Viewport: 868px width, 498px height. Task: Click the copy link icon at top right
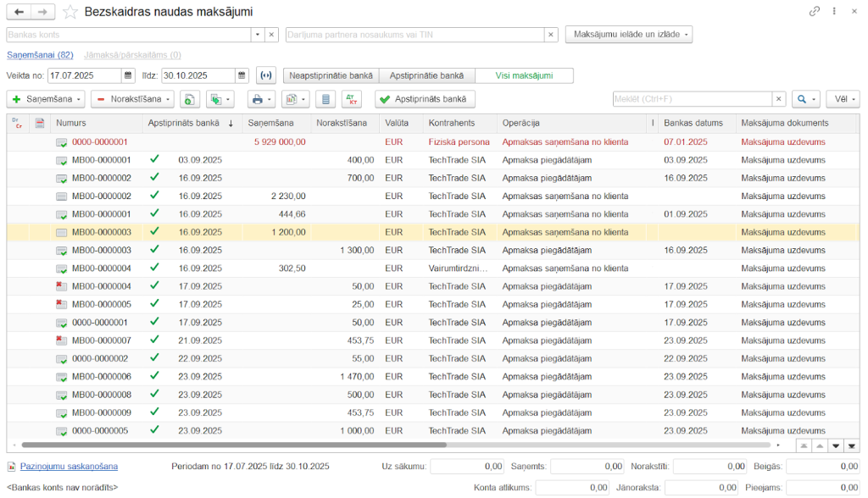(815, 12)
